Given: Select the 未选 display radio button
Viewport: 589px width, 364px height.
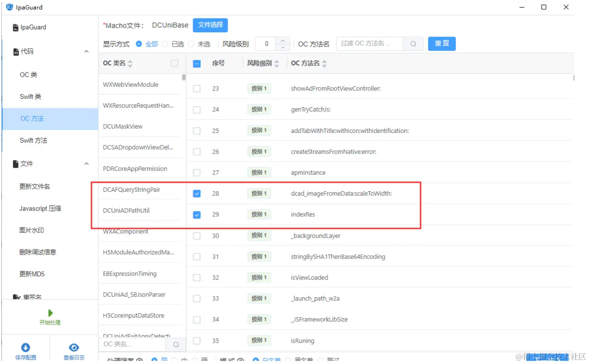Looking at the screenshot, I should pyautogui.click(x=191, y=44).
